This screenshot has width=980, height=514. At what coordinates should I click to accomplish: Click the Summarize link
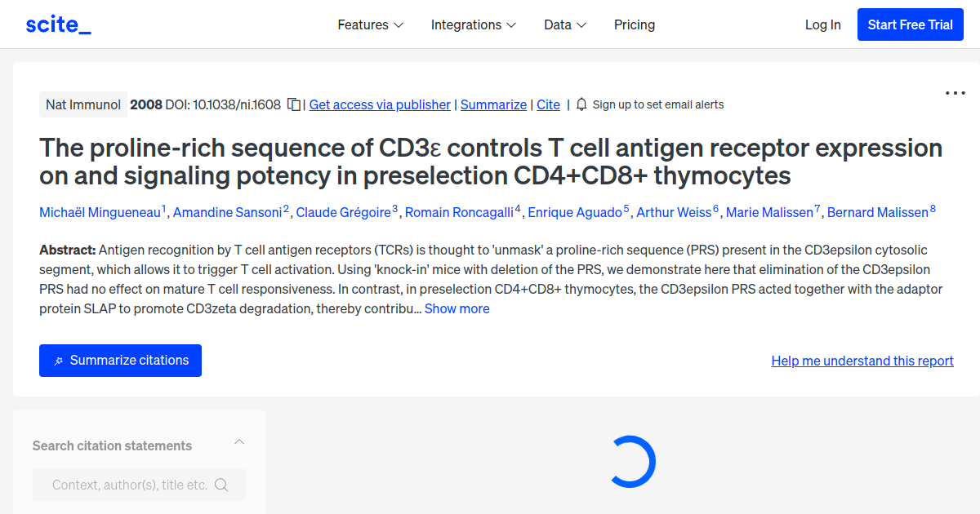tap(493, 104)
